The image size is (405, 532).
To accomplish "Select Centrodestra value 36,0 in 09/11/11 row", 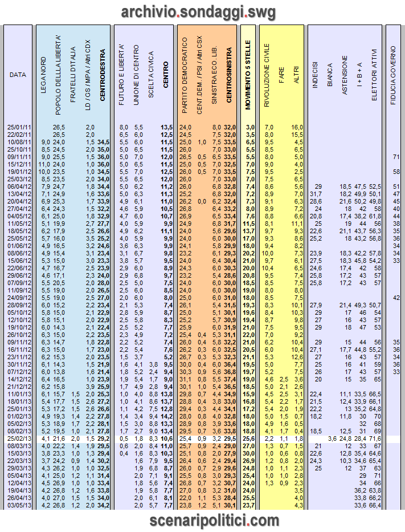I will pos(103,157).
